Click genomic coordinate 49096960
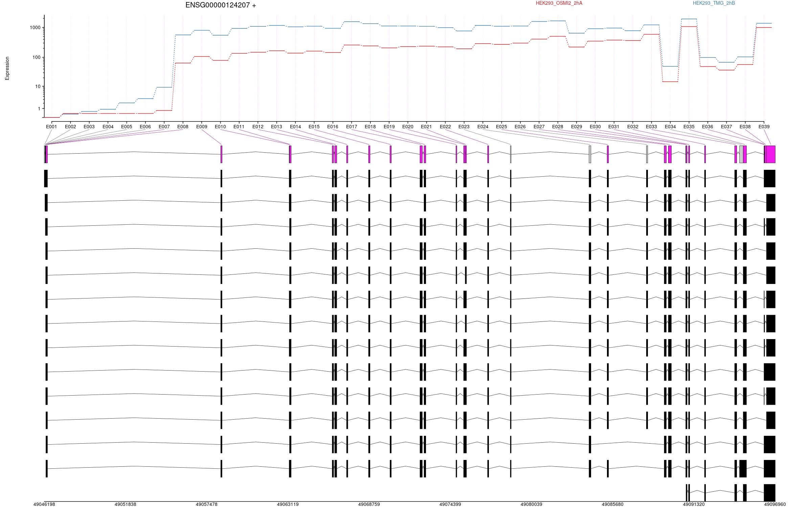This screenshot has height=511, width=812. [775, 504]
